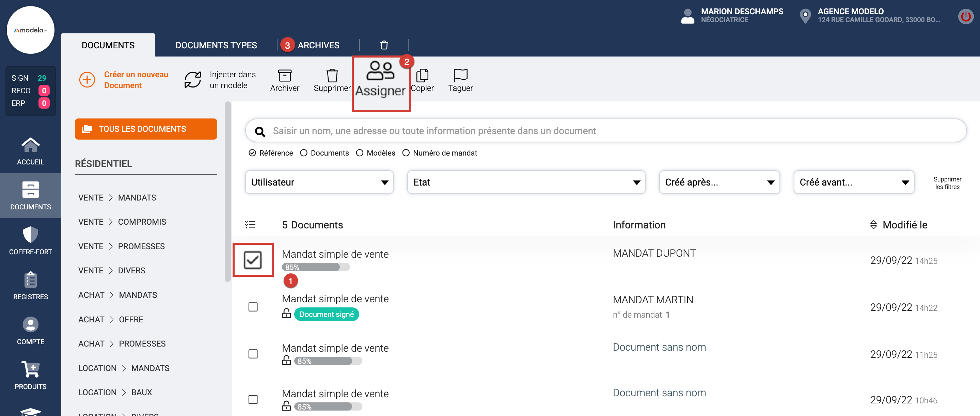Click the 85% progress bar of Mandat Dupont
980x416 pixels.
point(315,267)
